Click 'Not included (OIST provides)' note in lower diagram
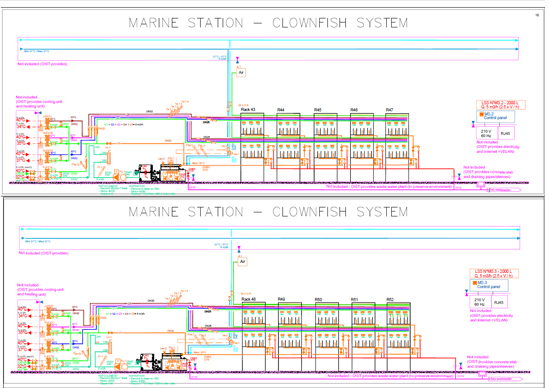 [43, 253]
